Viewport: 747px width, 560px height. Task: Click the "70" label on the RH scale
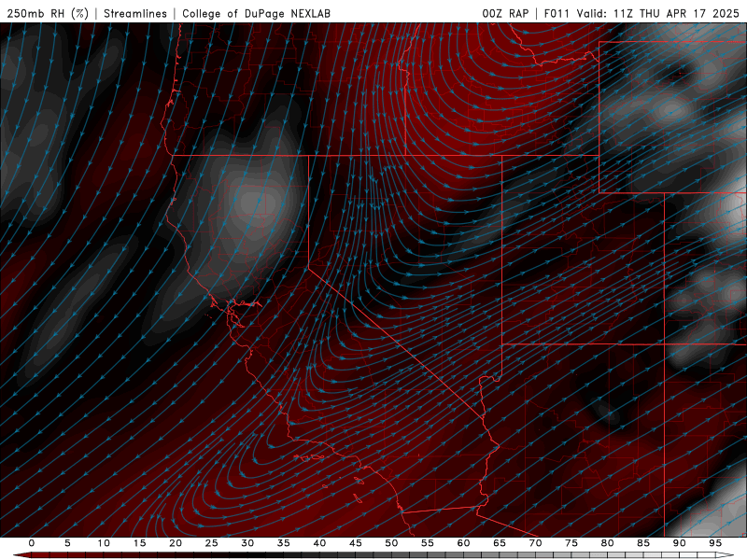(x=535, y=543)
